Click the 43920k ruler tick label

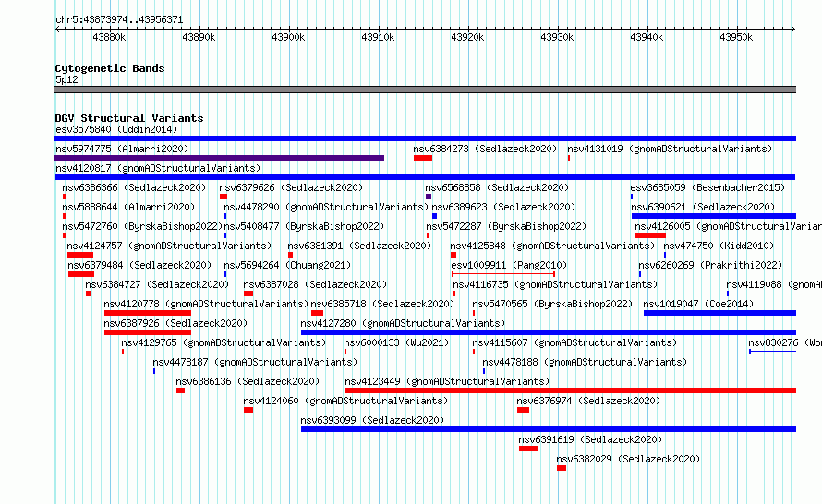(x=467, y=37)
